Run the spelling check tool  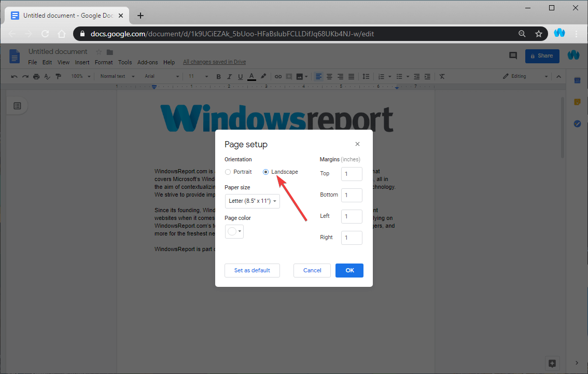pos(47,76)
